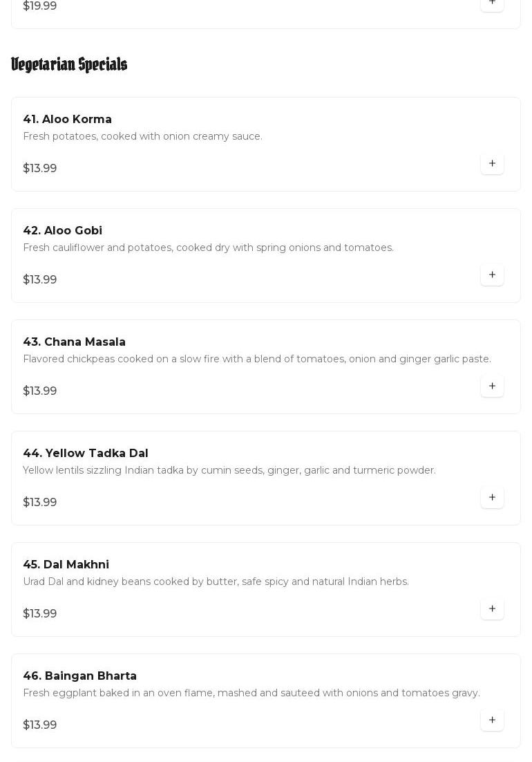Click the Dal Makhni description text
The width and height of the screenshot is (532, 762).
pyautogui.click(x=216, y=582)
